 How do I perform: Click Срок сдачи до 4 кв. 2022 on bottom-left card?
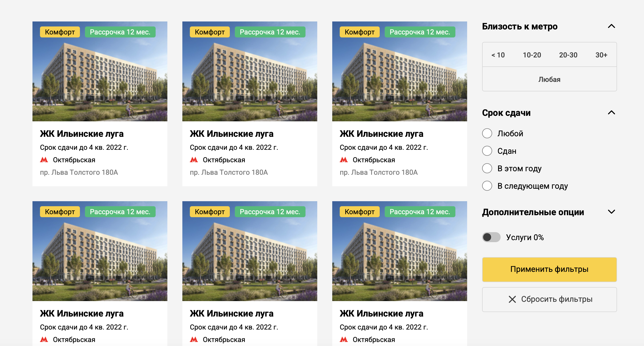click(84, 327)
